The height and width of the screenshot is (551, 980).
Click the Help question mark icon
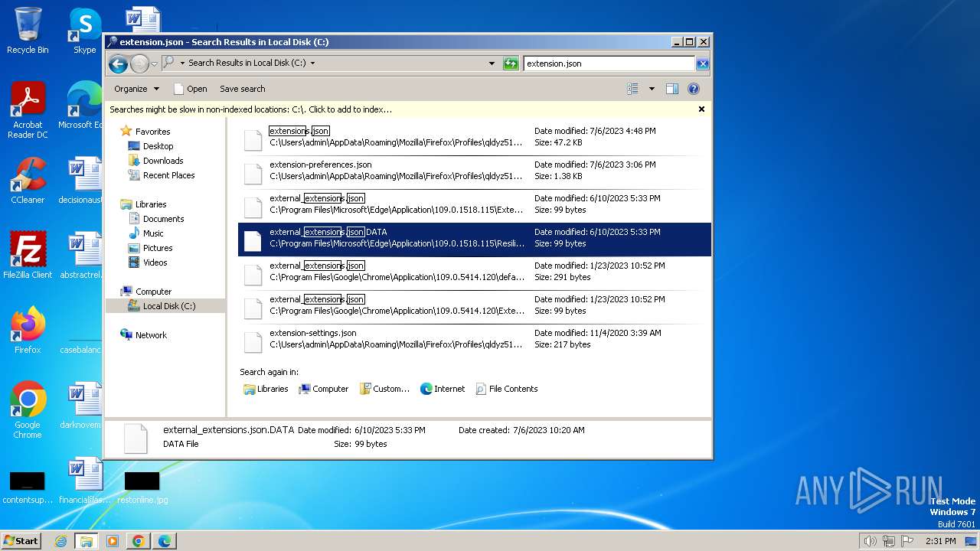(x=694, y=89)
